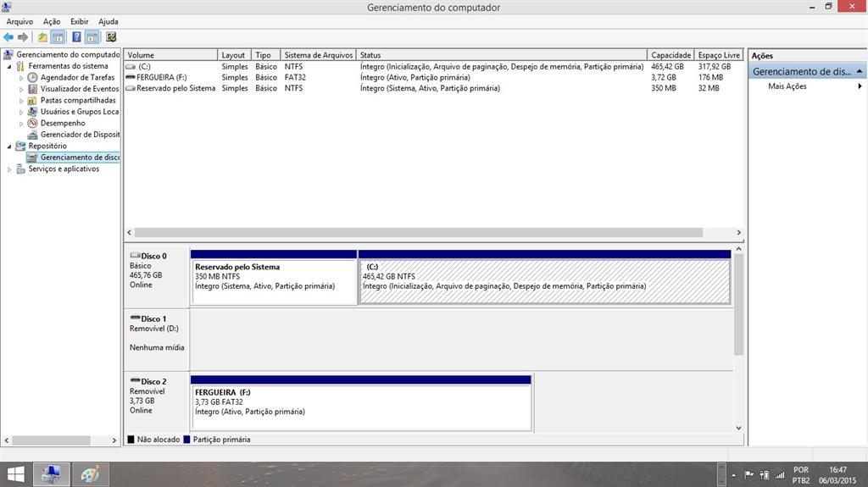This screenshot has width=868, height=487.
Task: Click the (C:) drive icon in volume list
Action: click(131, 66)
